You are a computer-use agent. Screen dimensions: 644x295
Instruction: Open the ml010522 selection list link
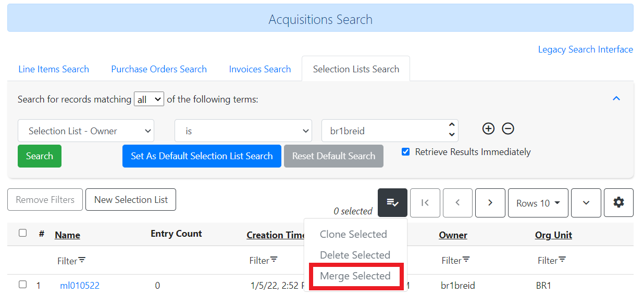(x=80, y=285)
